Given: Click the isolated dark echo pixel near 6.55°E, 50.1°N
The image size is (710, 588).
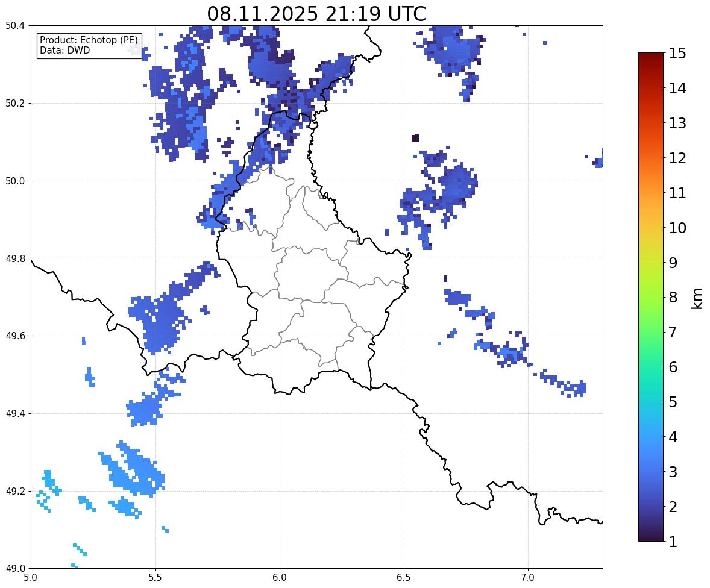Looking at the screenshot, I should pos(416,138).
